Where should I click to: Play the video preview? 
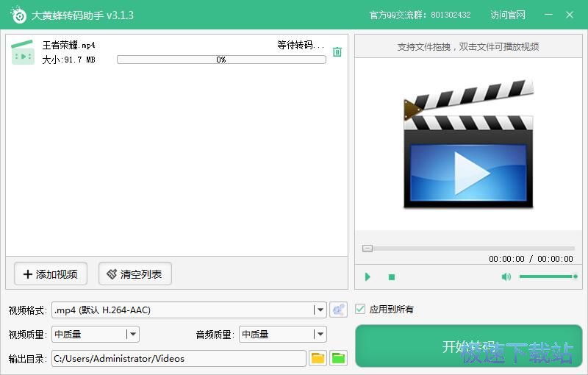coord(367,276)
